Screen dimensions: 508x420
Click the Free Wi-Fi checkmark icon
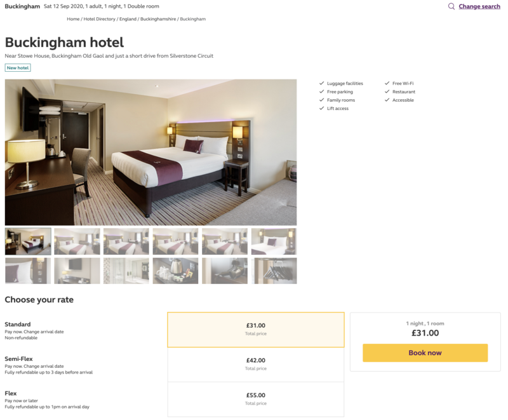[x=387, y=83]
